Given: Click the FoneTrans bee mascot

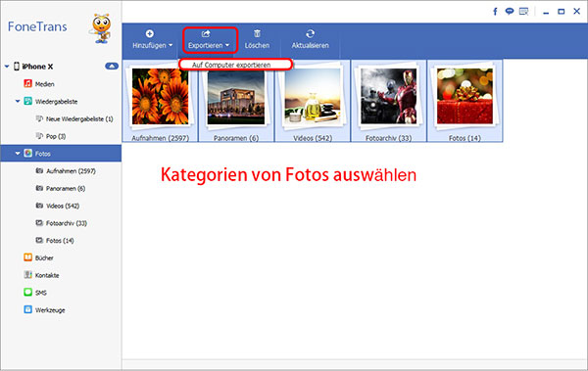Looking at the screenshot, I should point(101,28).
